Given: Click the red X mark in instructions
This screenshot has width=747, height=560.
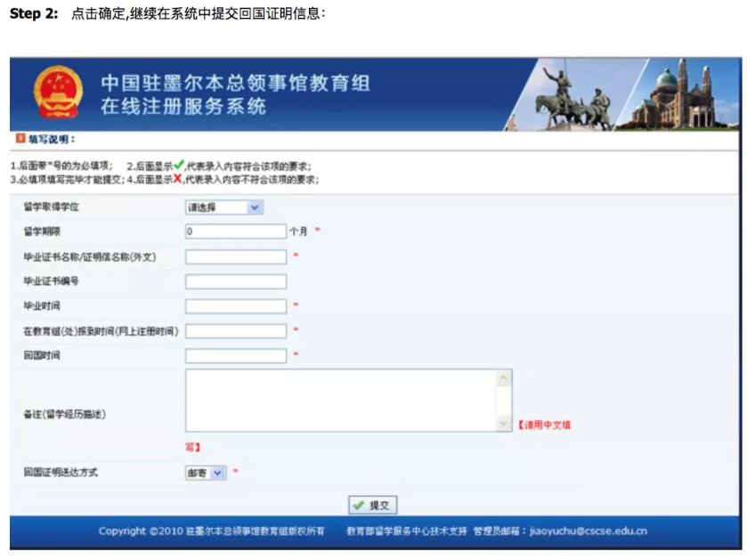Looking at the screenshot, I should 179,179.
